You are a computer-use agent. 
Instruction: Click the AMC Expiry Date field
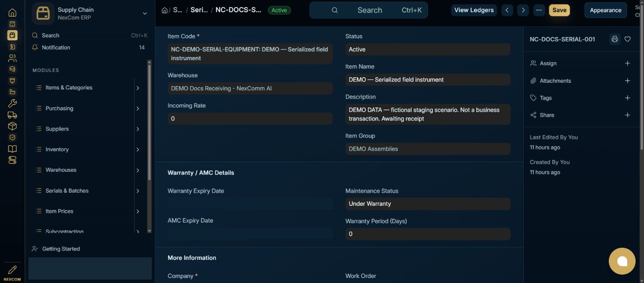coord(250,233)
